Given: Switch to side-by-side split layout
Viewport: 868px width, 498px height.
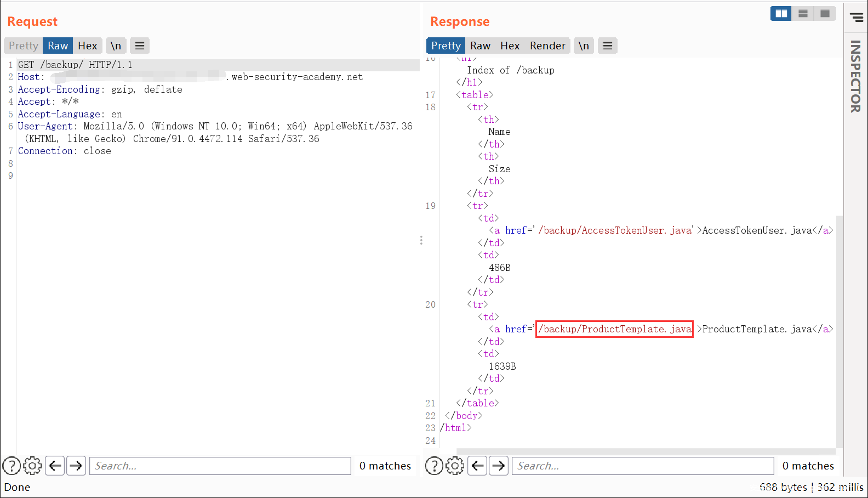Looking at the screenshot, I should (x=781, y=14).
